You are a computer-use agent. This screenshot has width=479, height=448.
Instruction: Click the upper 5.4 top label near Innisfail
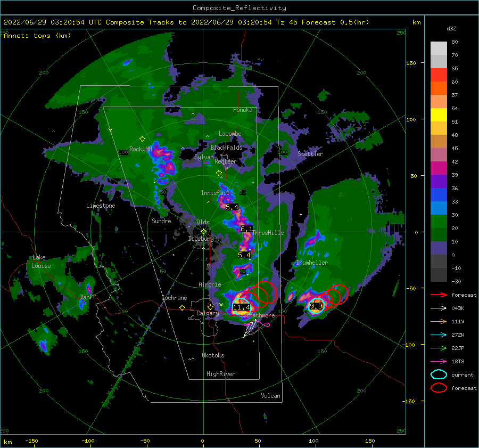pos(232,207)
